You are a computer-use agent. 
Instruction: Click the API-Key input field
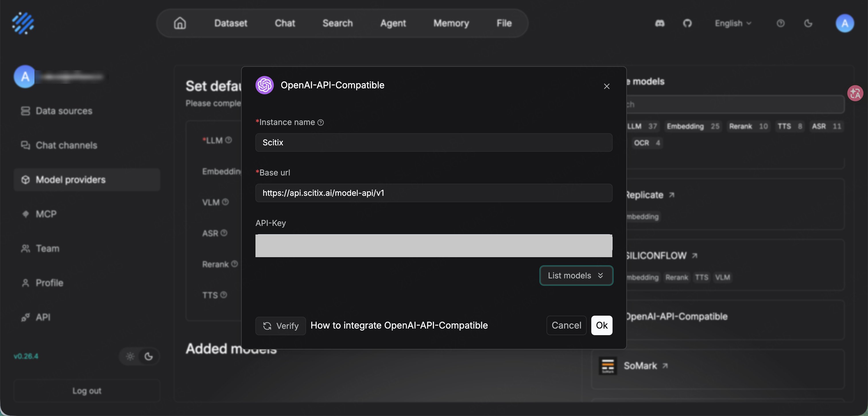click(434, 246)
